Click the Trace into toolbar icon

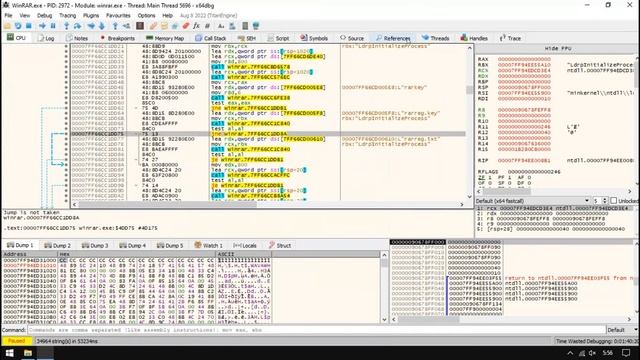pos(91,26)
